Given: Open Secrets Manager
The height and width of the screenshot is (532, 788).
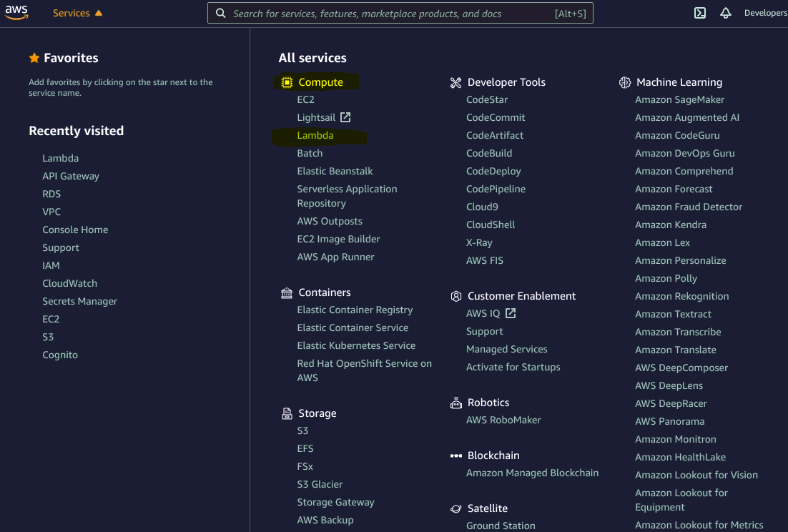Looking at the screenshot, I should tap(79, 302).
